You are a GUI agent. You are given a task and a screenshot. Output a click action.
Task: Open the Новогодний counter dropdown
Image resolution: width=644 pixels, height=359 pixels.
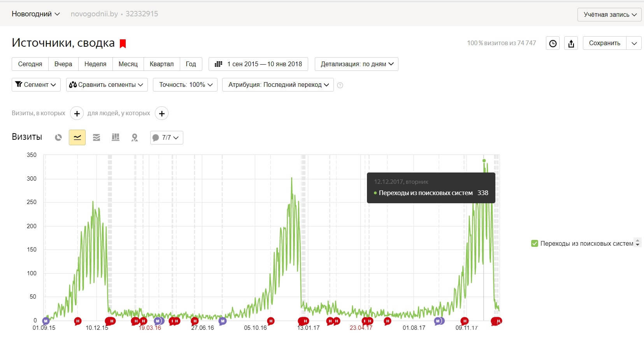36,14
